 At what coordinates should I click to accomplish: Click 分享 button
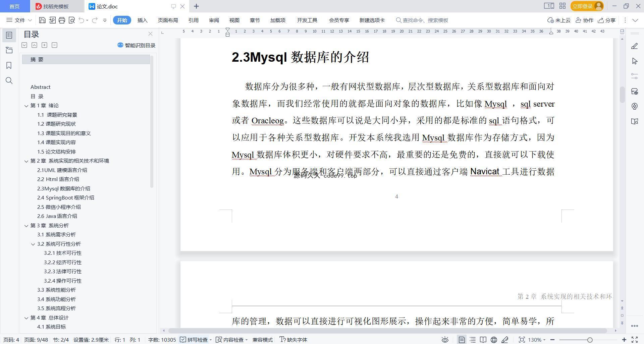(x=607, y=20)
